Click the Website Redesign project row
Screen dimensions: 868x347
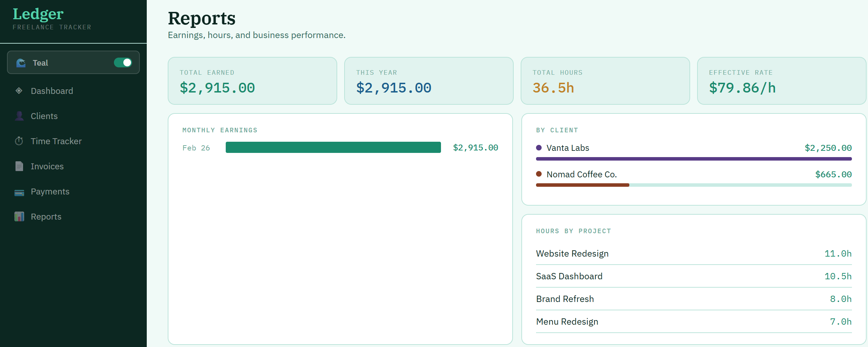tap(694, 253)
